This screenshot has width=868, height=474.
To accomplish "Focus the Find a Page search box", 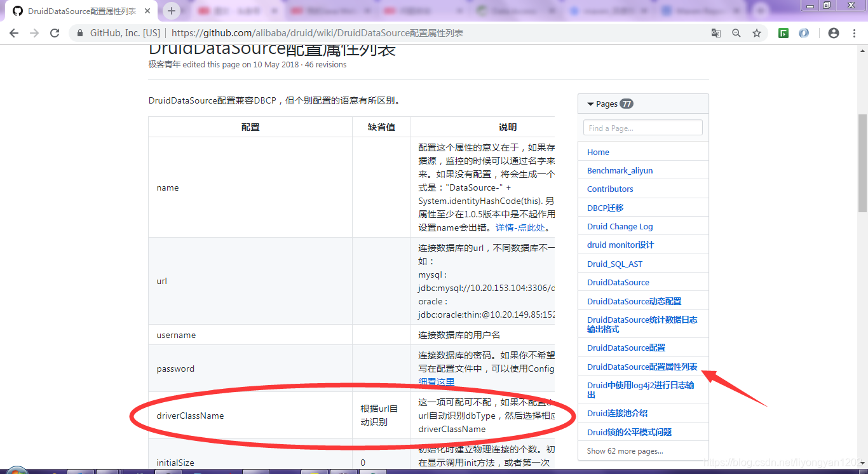I will click(x=642, y=128).
